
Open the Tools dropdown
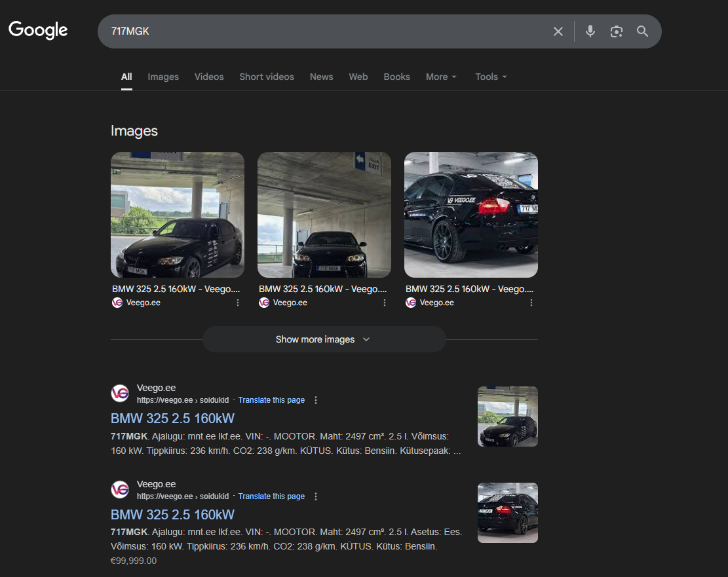pyautogui.click(x=491, y=77)
